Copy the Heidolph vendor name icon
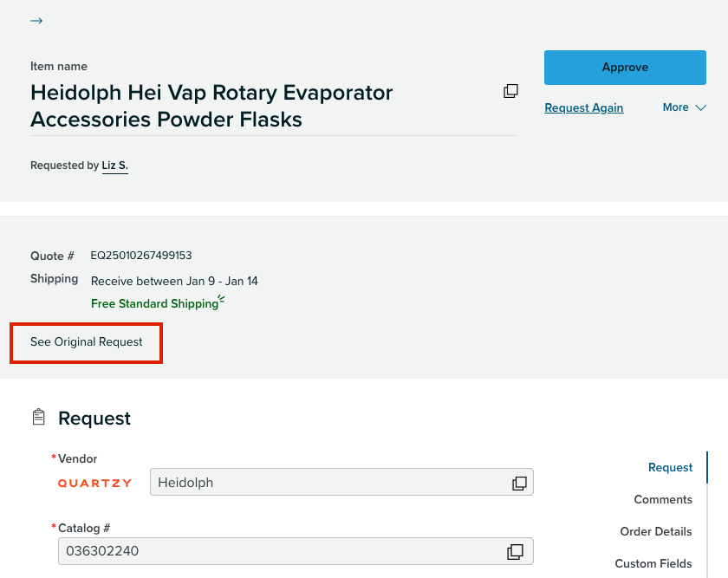 click(x=519, y=484)
